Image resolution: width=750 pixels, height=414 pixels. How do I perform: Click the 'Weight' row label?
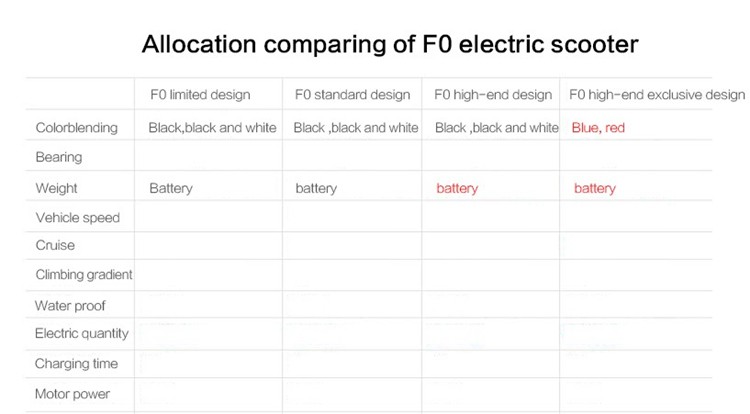56,188
